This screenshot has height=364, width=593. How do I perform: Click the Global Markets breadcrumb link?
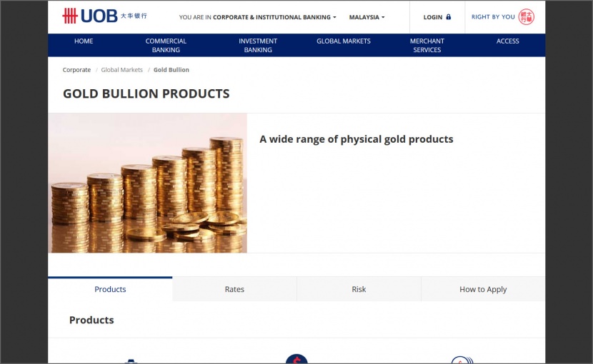click(x=121, y=70)
